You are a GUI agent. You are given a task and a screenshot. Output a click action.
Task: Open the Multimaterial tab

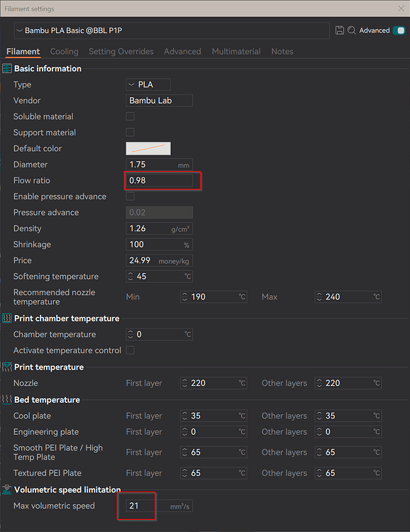point(236,52)
